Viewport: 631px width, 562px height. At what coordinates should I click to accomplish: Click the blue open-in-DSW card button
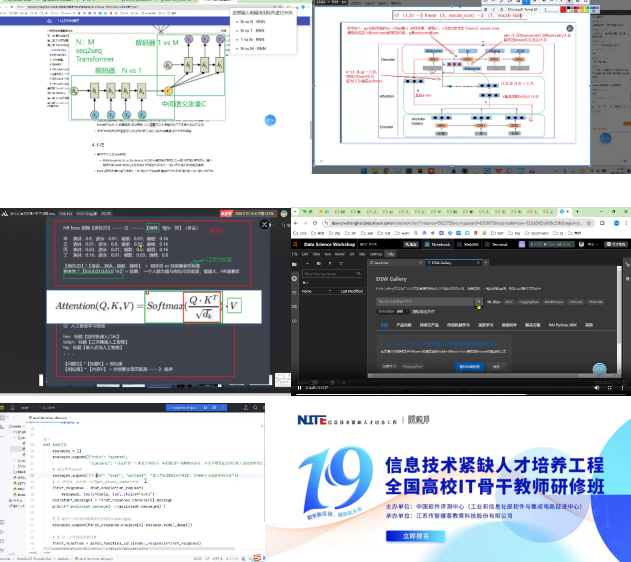[469, 366]
